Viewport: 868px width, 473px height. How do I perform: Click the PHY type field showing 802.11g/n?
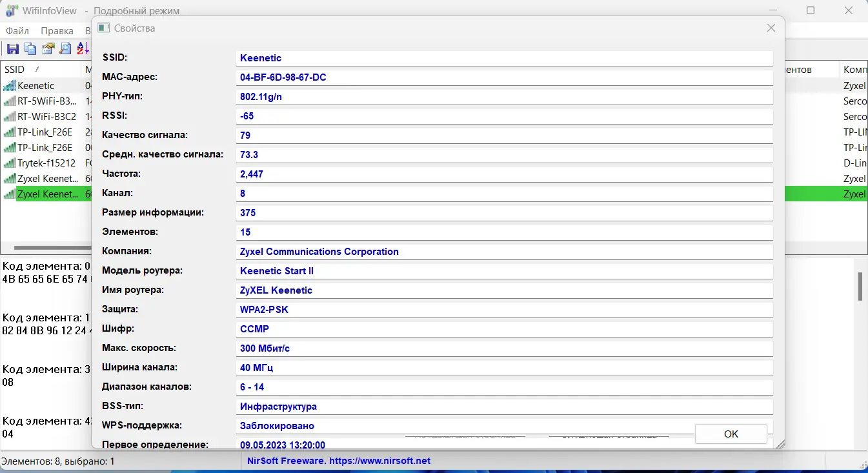click(505, 97)
